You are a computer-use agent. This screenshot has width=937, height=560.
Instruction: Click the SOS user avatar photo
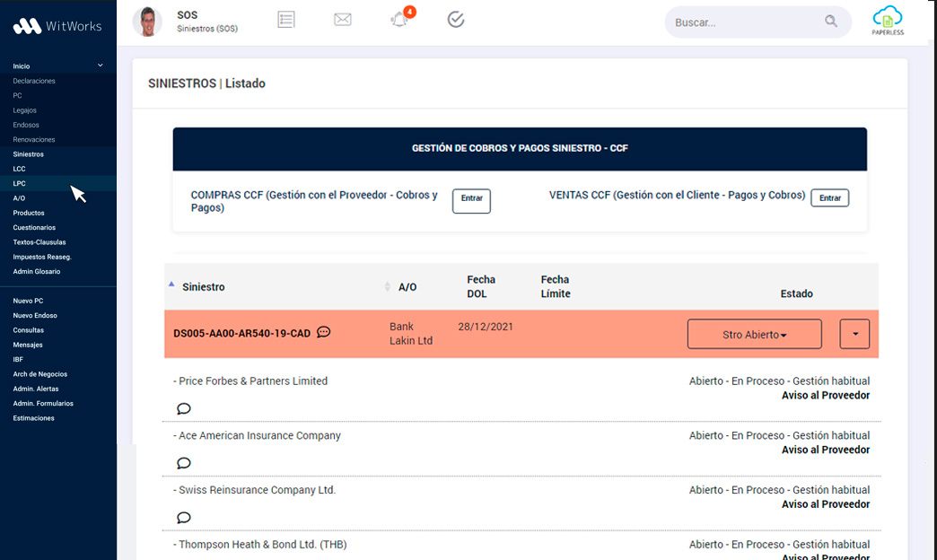[147, 22]
